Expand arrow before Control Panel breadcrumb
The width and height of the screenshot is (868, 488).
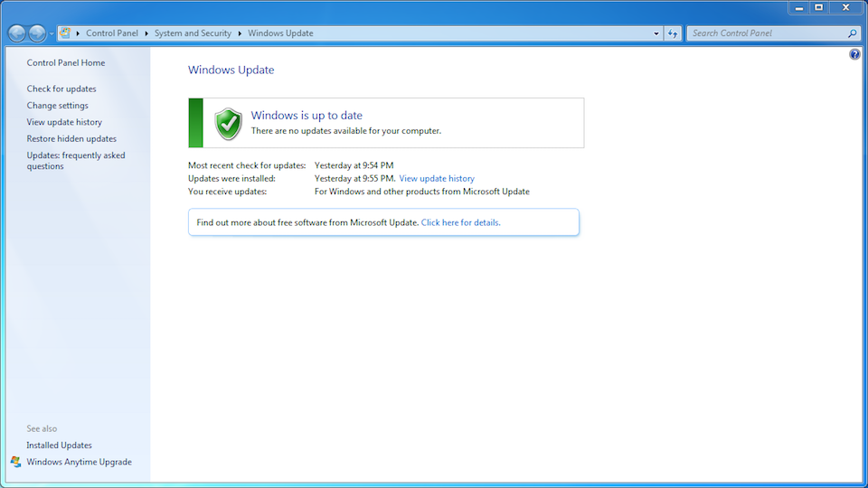78,33
